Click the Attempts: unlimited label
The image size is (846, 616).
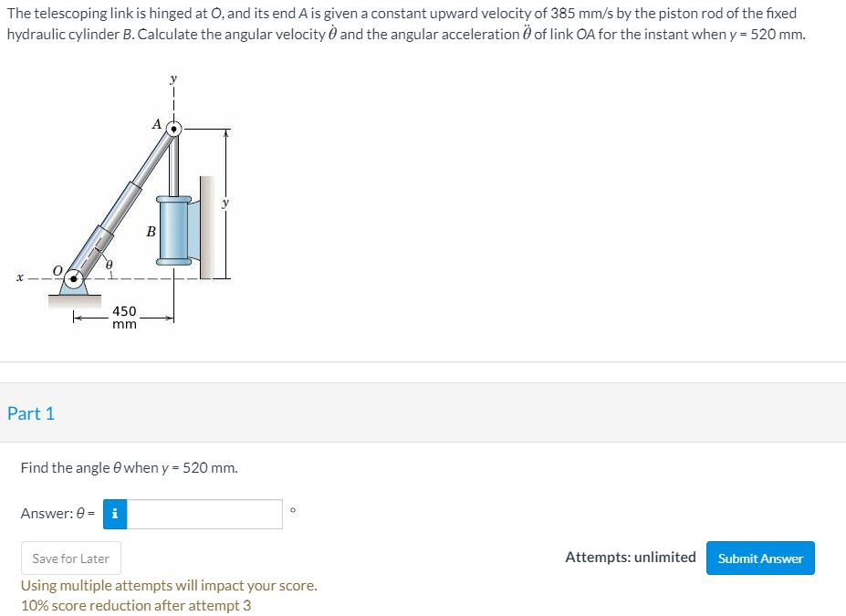(x=630, y=557)
